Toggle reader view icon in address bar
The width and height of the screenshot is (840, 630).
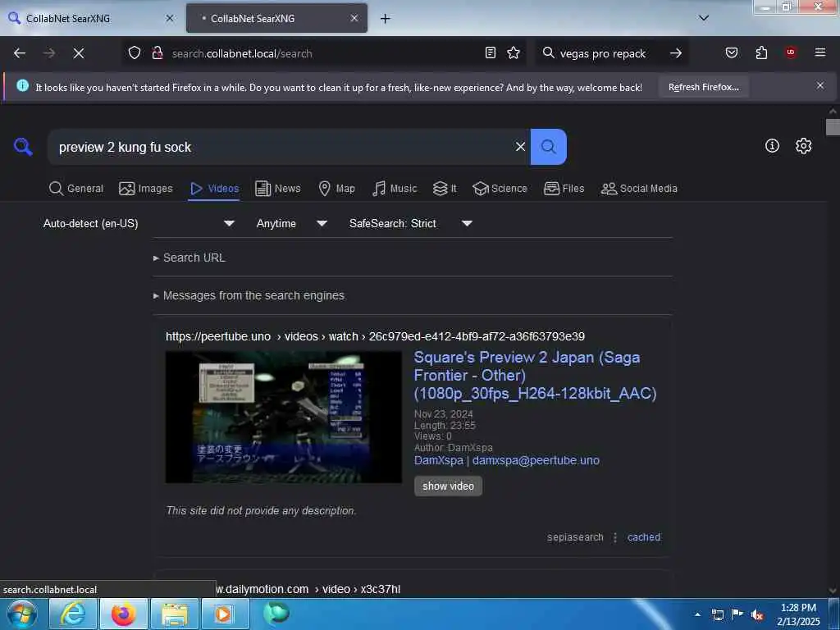coord(491,52)
